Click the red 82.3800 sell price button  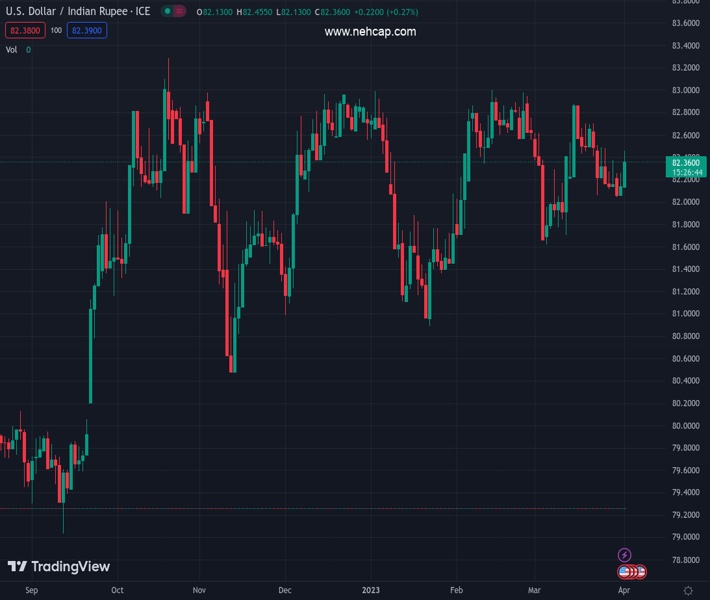coord(25,31)
